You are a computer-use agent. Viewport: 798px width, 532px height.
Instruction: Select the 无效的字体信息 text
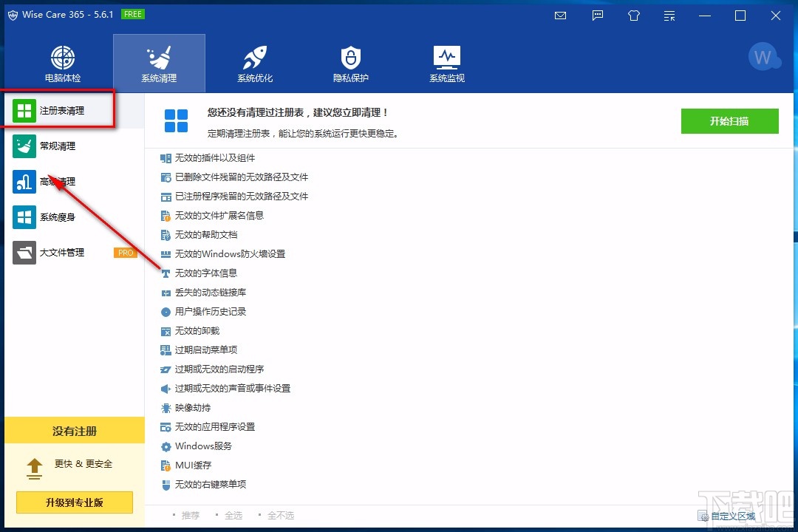(x=206, y=273)
